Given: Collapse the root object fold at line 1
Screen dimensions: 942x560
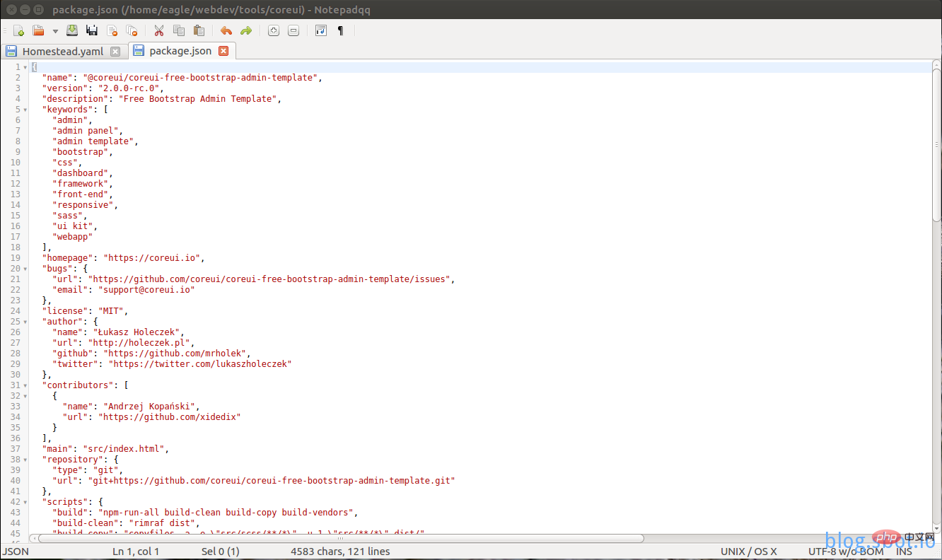Looking at the screenshot, I should pos(25,67).
